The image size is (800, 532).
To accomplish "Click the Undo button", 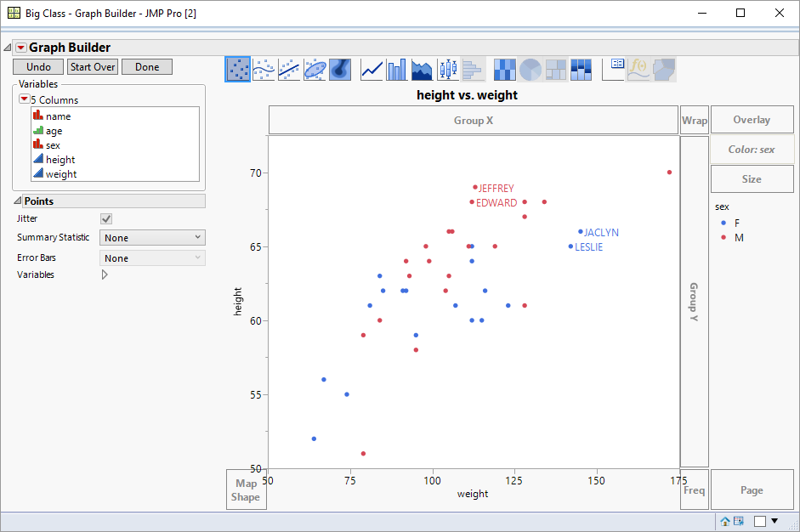I will click(38, 67).
